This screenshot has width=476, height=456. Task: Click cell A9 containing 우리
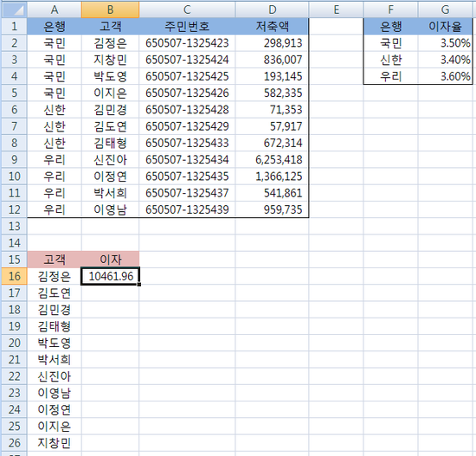[55, 160]
